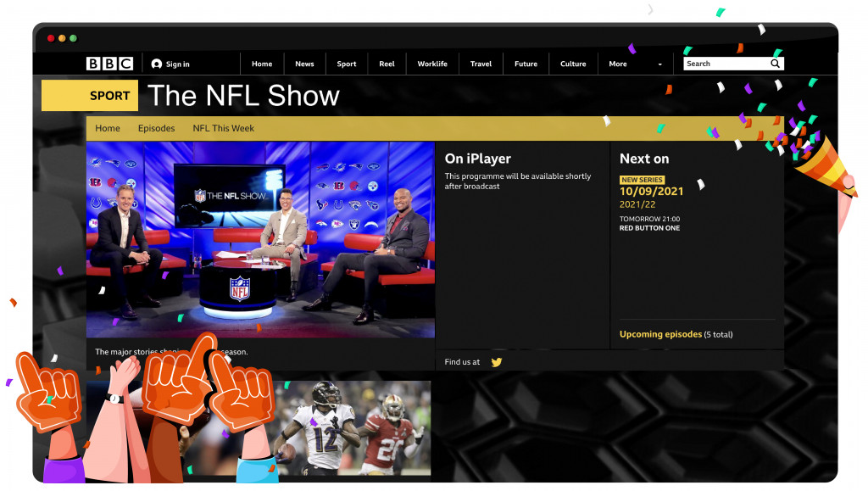The image size is (868, 491).
Task: Open the Worklife navigation item
Action: coord(432,64)
